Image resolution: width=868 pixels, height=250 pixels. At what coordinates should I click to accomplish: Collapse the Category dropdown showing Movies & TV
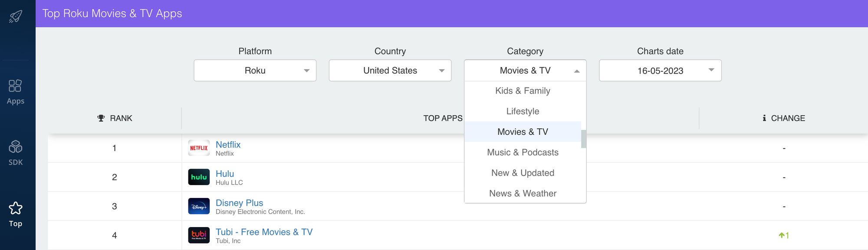pyautogui.click(x=525, y=70)
